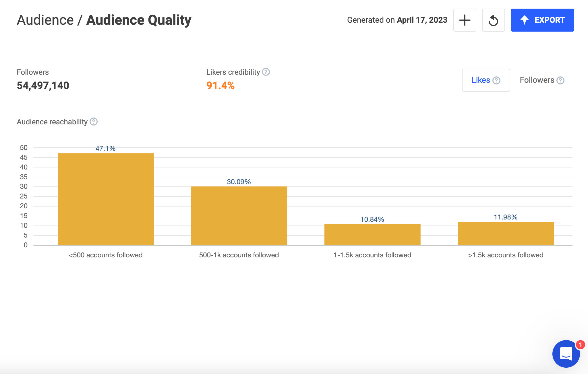Click the '<500 accounts followed' axis label
This screenshot has height=374, width=588.
point(106,255)
